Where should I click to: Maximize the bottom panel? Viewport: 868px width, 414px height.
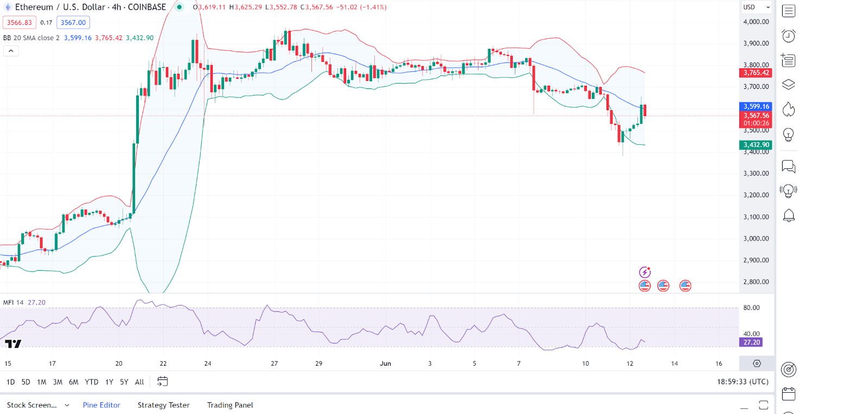coord(763,405)
